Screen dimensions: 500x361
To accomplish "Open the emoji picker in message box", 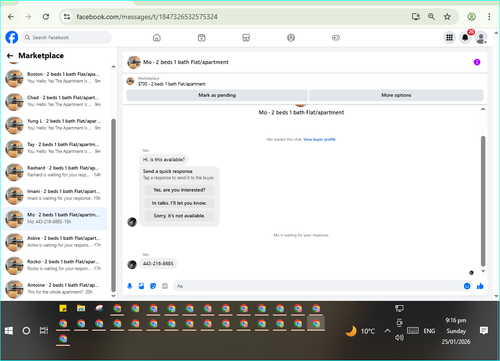I will [x=467, y=286].
